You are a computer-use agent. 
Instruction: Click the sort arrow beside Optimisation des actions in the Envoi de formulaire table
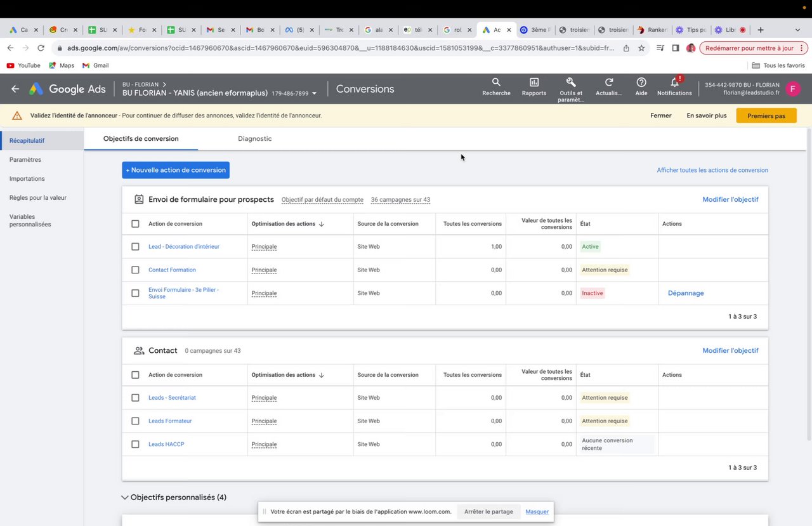point(322,224)
